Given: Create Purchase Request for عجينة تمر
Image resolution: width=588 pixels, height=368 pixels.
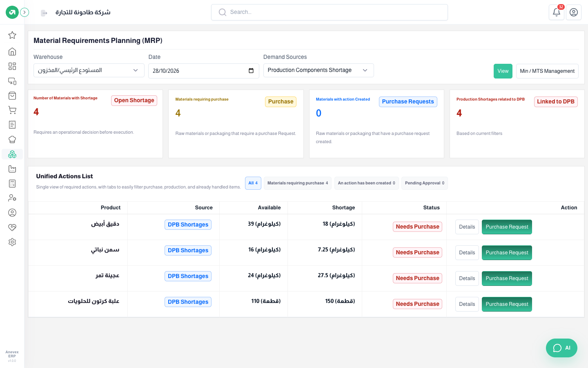Looking at the screenshot, I should [507, 278].
